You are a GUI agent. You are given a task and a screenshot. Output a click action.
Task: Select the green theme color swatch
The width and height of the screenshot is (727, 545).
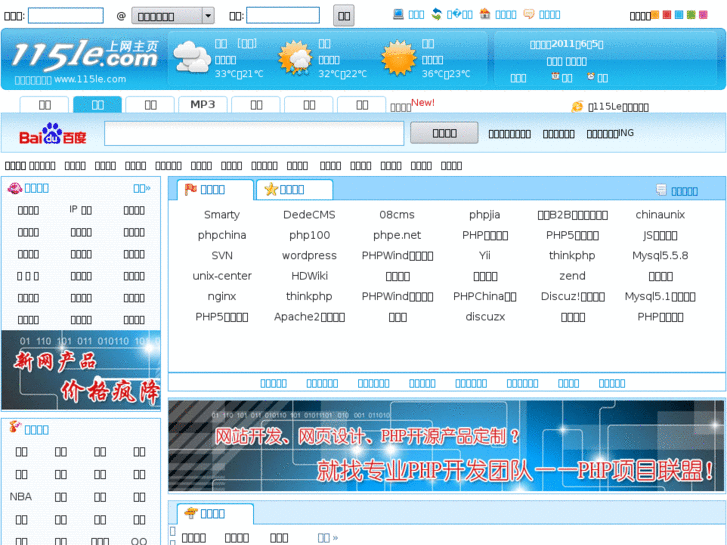click(x=691, y=15)
